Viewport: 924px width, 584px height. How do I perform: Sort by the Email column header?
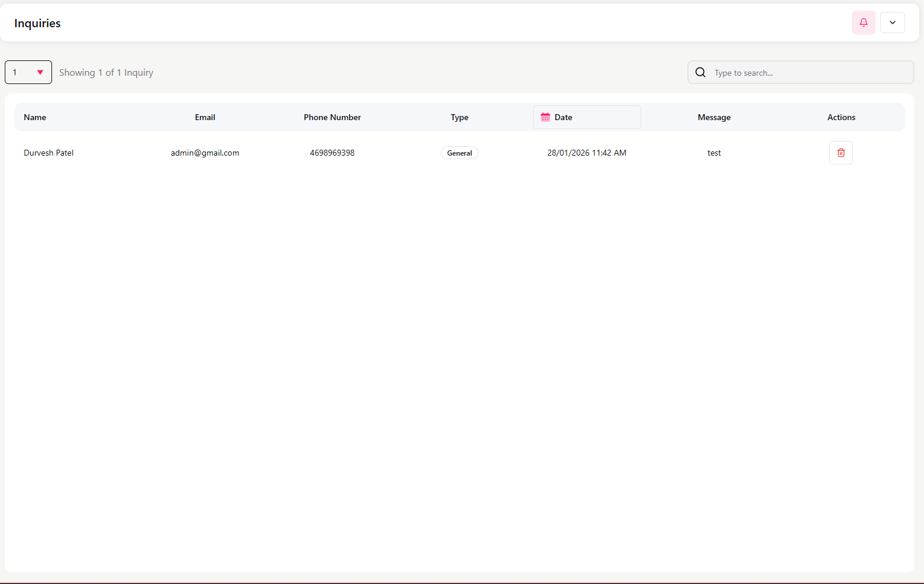tap(205, 117)
